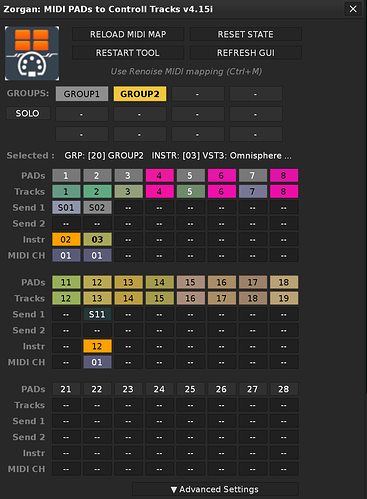367x499 pixels.
Task: Refresh the GUI
Action: pyautogui.click(x=246, y=53)
